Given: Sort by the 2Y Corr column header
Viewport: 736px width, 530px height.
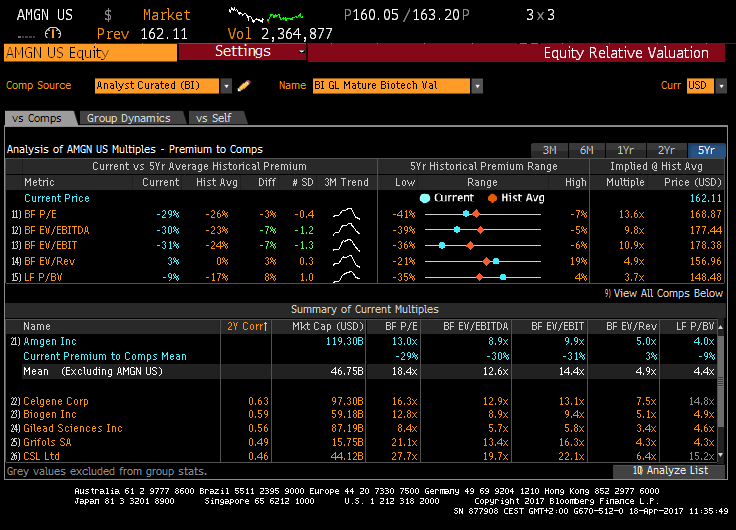Looking at the screenshot, I should click(247, 326).
